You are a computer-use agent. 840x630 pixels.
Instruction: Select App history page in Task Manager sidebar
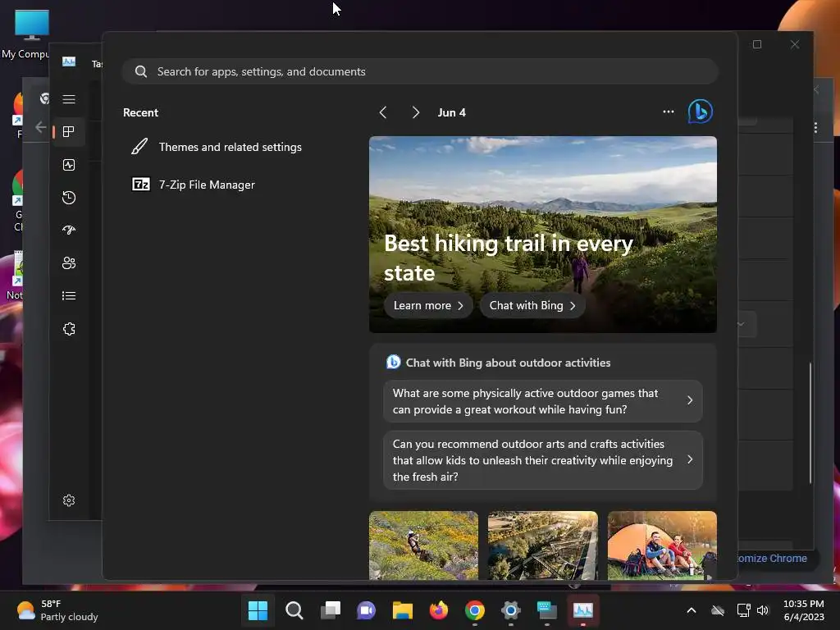point(69,198)
